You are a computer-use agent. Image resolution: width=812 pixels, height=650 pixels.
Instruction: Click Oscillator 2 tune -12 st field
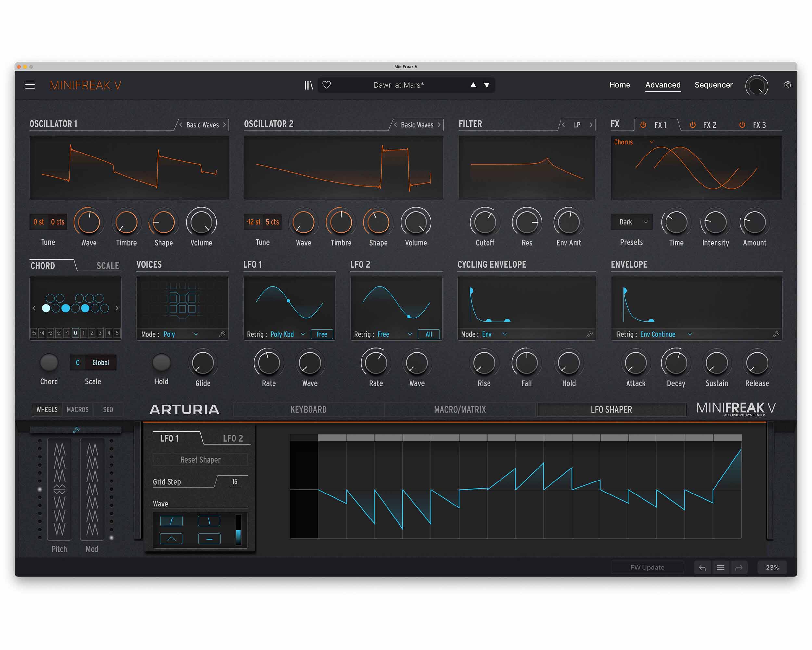(253, 222)
